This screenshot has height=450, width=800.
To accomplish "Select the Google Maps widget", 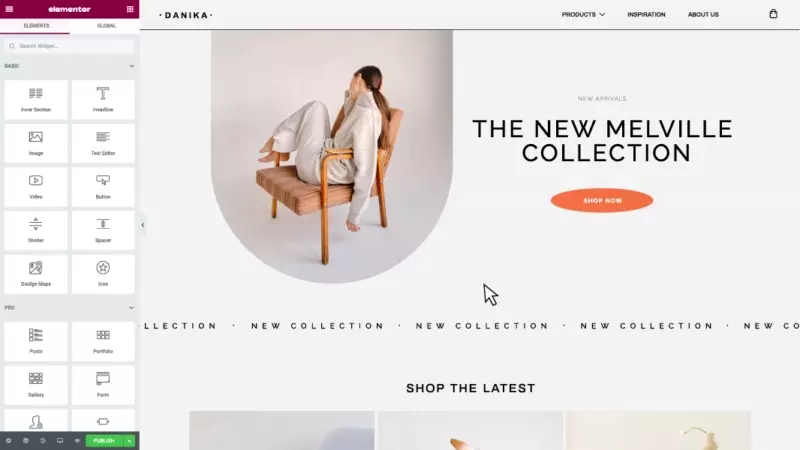I will [36, 274].
